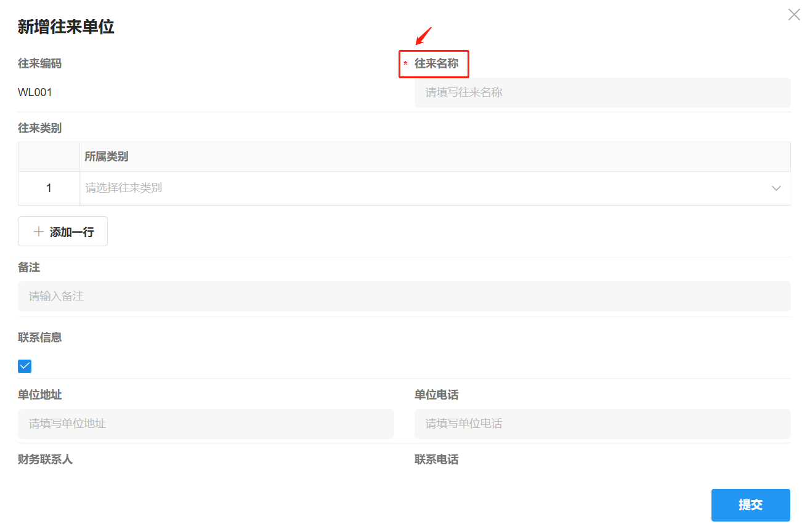Image resolution: width=802 pixels, height=532 pixels.
Task: Click the dropdown chevron in row 1
Action: (x=776, y=188)
